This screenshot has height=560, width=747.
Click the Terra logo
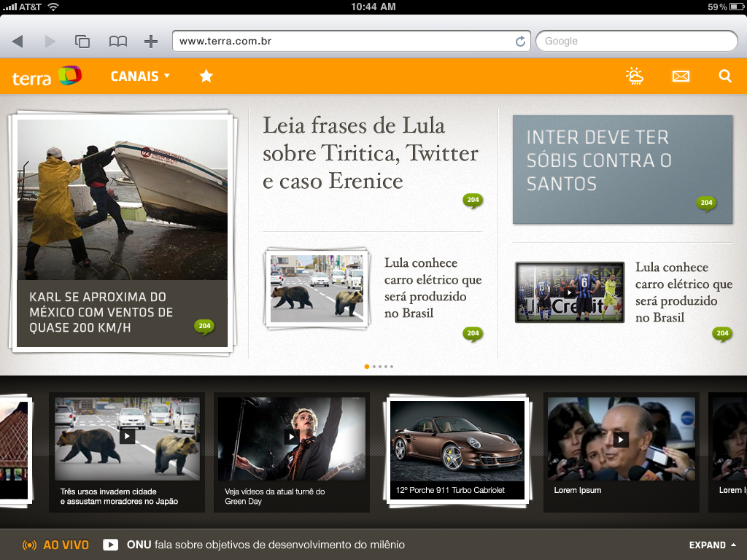[47, 76]
